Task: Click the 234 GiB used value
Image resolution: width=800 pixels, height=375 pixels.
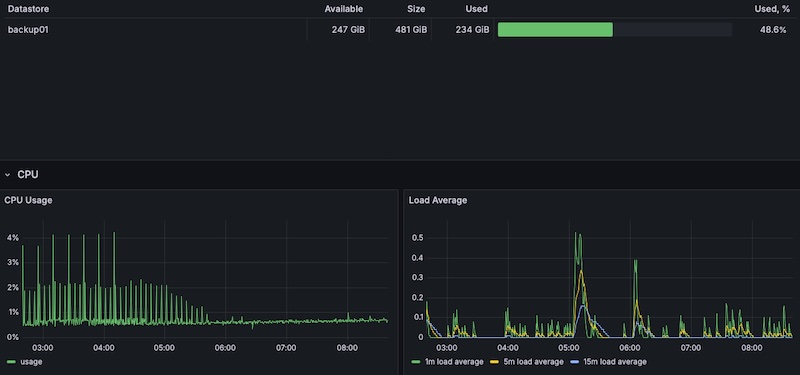Action: coord(472,30)
